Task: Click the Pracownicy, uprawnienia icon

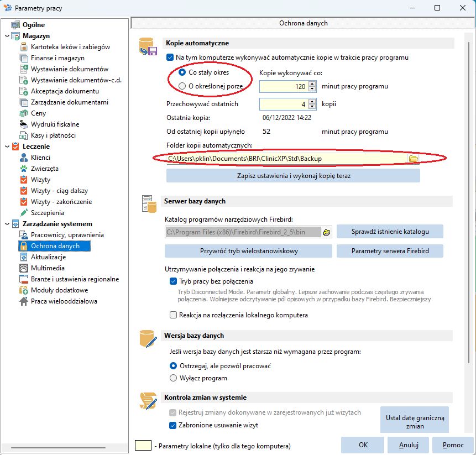Action: (24, 235)
